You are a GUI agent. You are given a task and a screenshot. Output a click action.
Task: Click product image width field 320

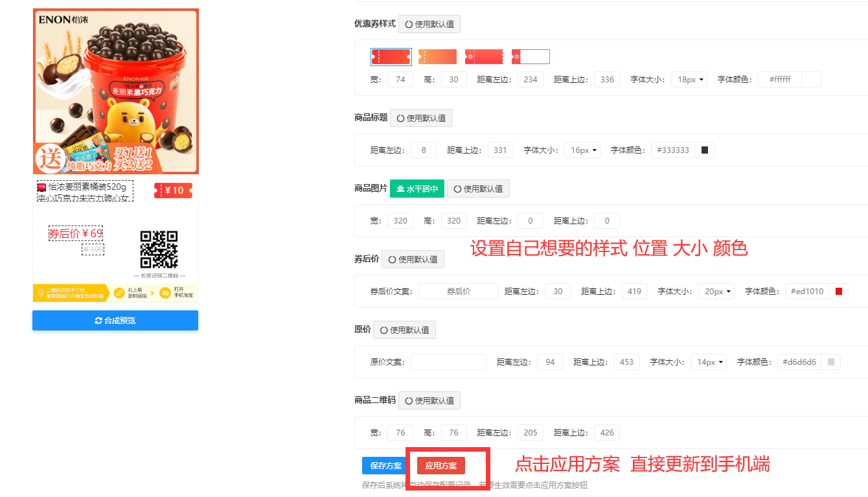(400, 221)
